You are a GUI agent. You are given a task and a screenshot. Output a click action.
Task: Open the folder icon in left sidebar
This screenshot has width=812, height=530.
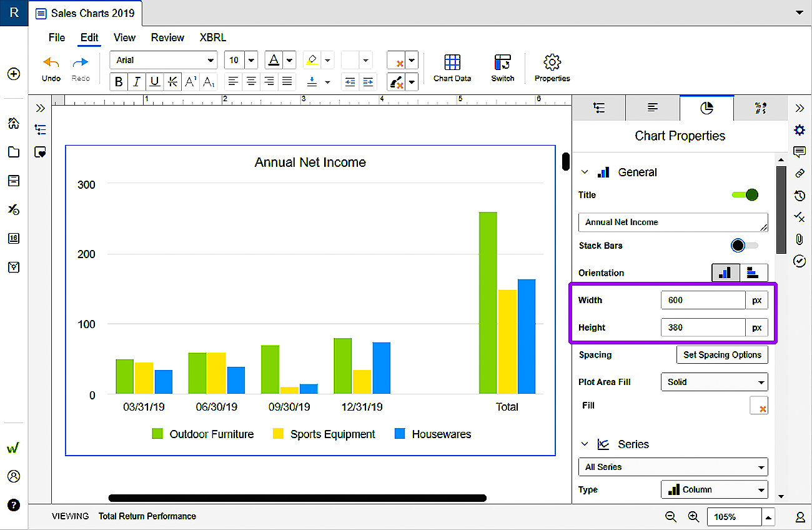[x=14, y=152]
